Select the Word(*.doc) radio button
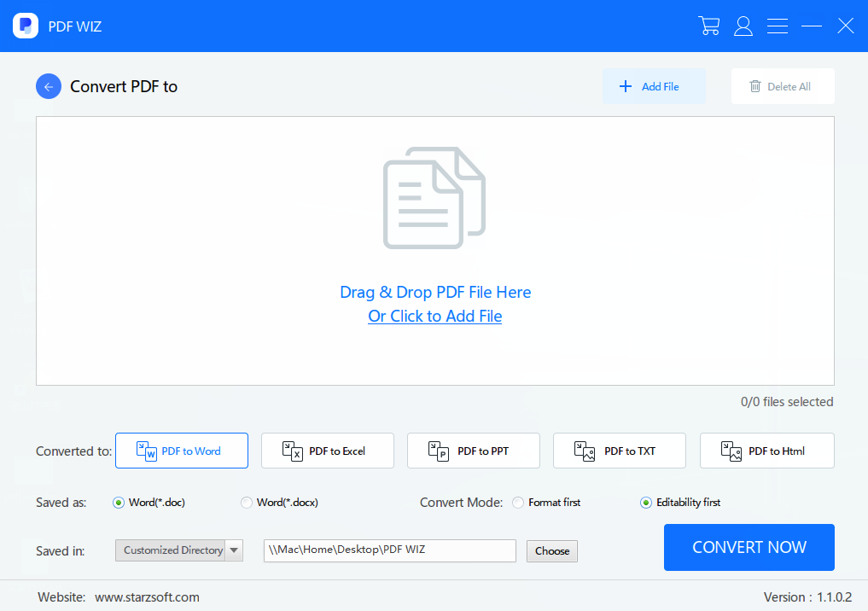Screen dimensions: 868x611 119,503
